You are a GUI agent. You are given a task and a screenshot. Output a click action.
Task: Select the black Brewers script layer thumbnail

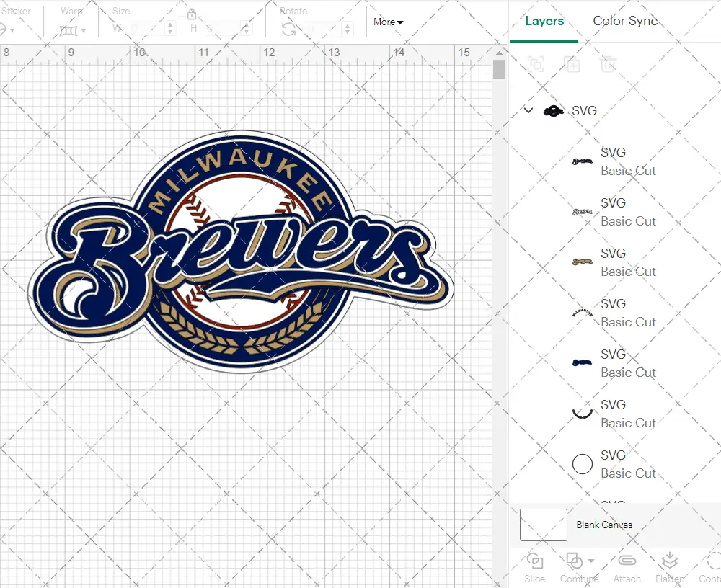[582, 161]
